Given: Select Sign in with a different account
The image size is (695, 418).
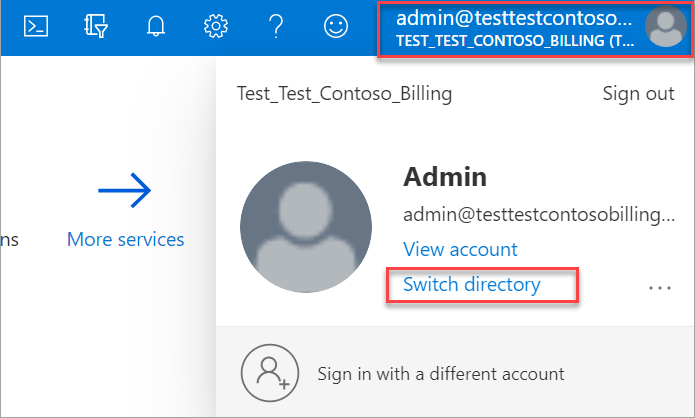Looking at the screenshot, I should (440, 374).
